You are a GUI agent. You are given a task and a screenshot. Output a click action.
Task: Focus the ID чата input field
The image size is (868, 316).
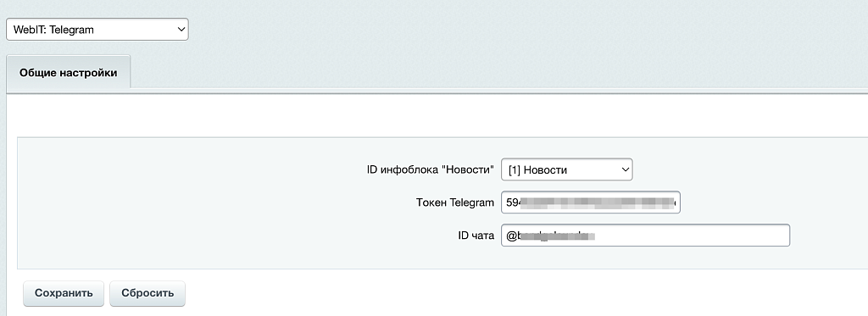pos(645,236)
